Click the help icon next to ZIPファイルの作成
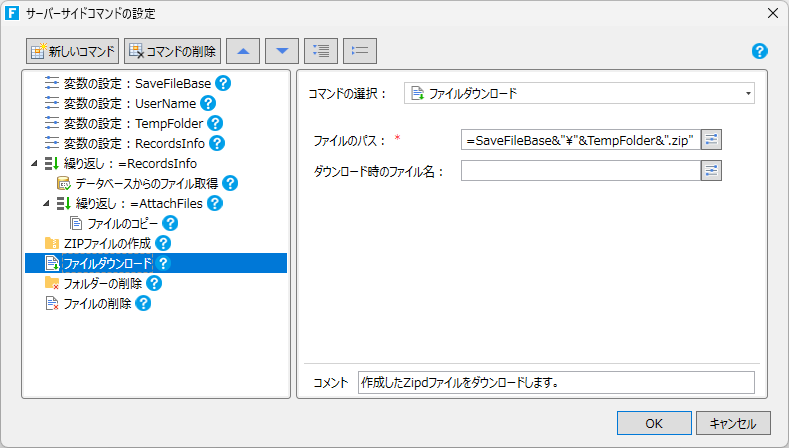789x448 pixels. 163,243
